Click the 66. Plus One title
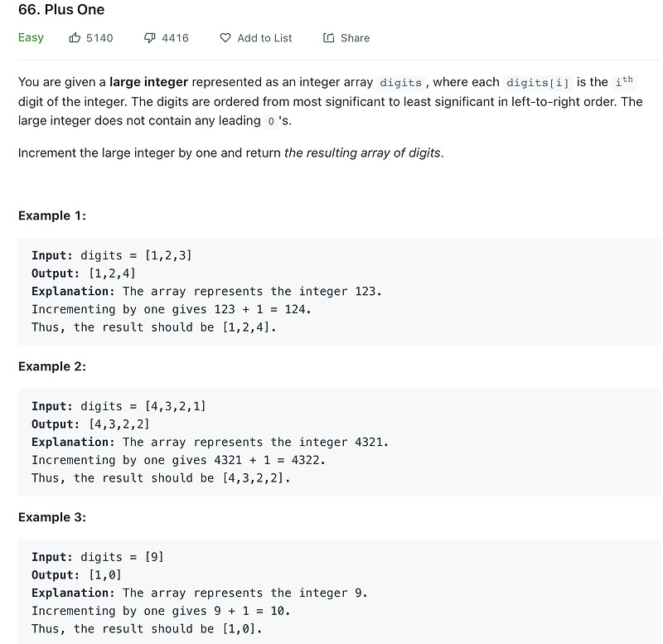Viewport: 663px width, 644px height. point(61,11)
